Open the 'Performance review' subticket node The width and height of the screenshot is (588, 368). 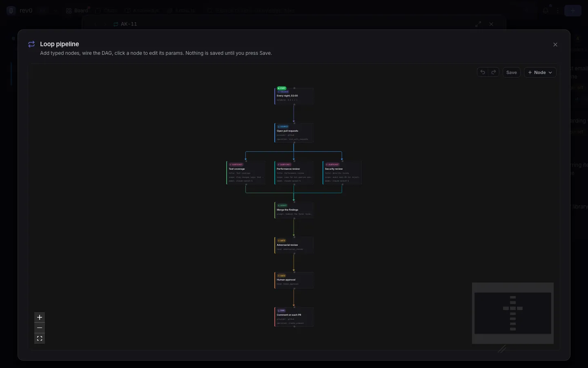(x=294, y=173)
